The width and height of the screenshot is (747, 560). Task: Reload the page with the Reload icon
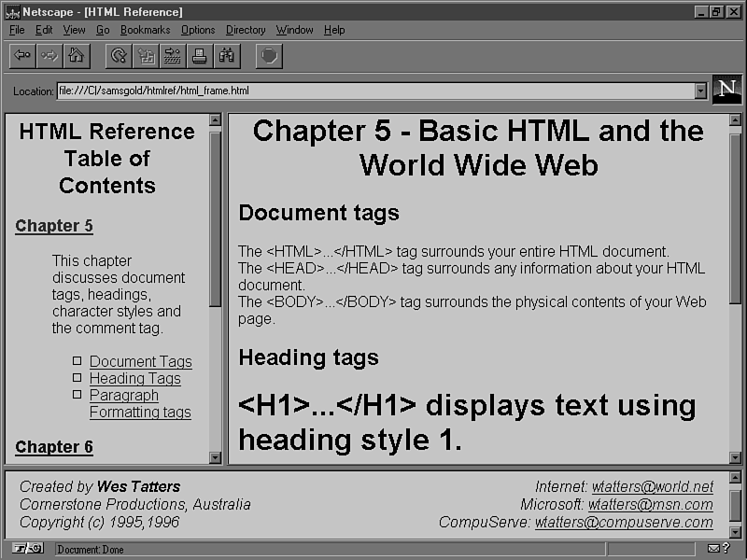(119, 56)
